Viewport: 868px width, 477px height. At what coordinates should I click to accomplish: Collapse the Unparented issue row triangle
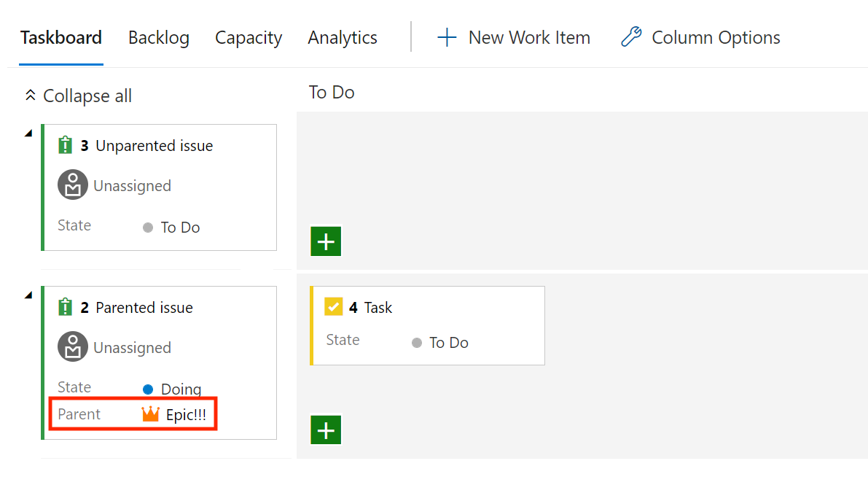point(28,133)
